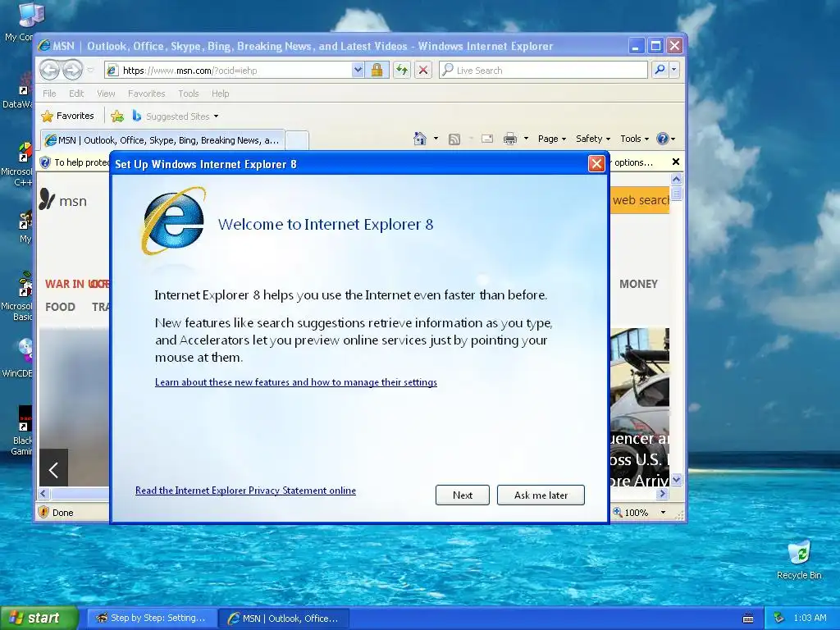Click the msn logo on the page
This screenshot has width=840, height=630.
click(x=63, y=200)
